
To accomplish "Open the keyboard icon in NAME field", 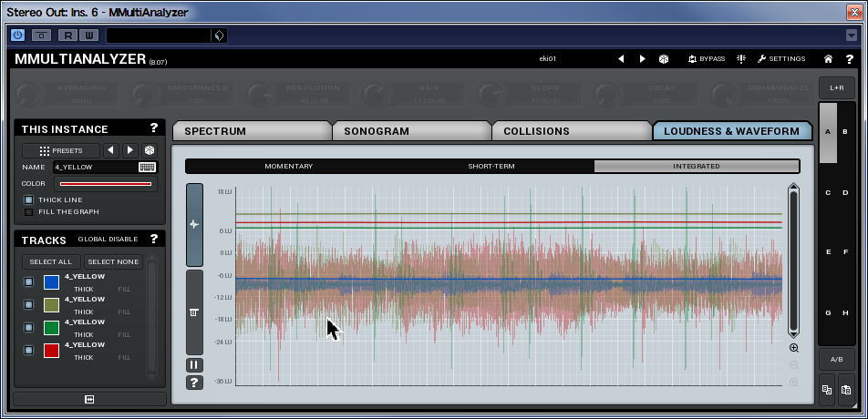I will click(148, 167).
